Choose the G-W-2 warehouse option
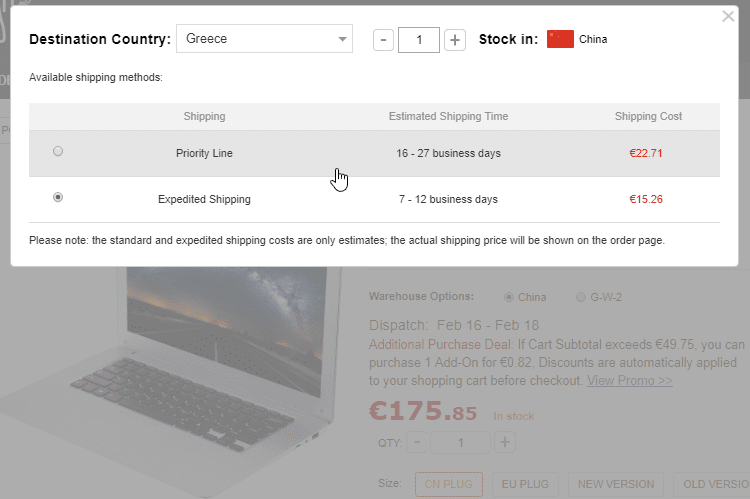The width and height of the screenshot is (750, 499). [581, 297]
